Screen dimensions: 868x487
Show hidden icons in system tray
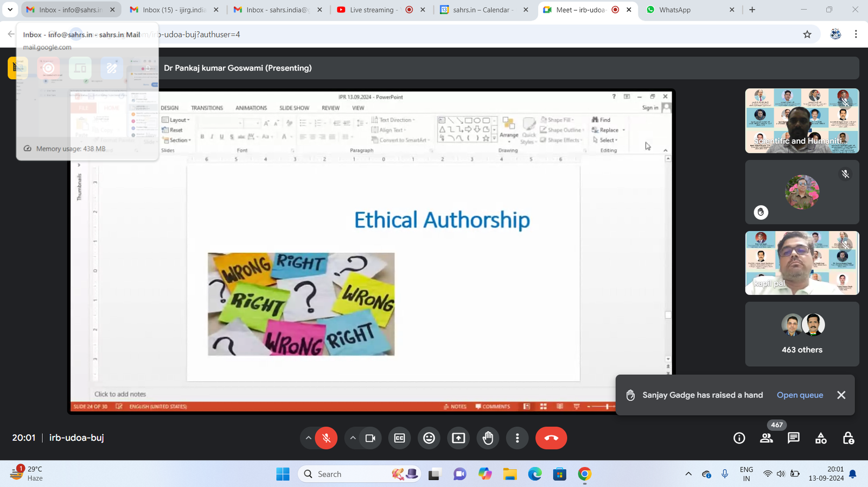tap(688, 474)
